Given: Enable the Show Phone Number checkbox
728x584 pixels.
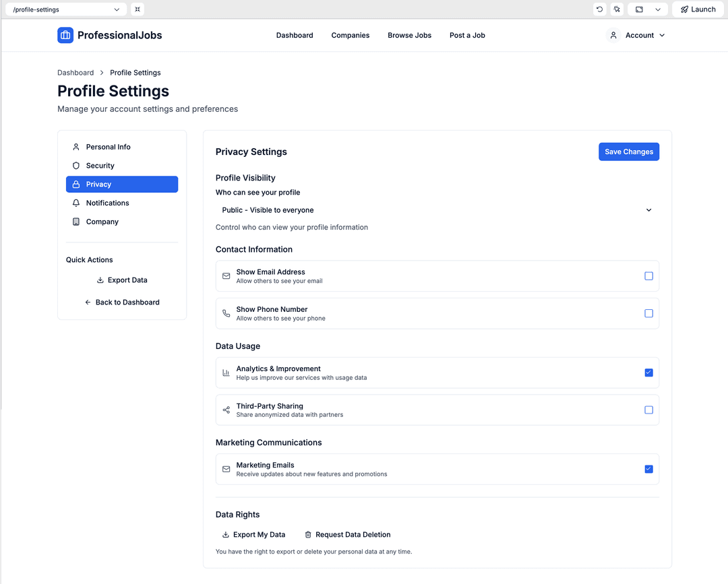Looking at the screenshot, I should (648, 313).
